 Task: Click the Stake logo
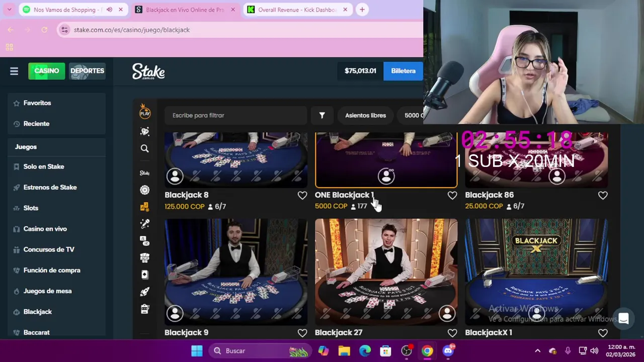148,71
